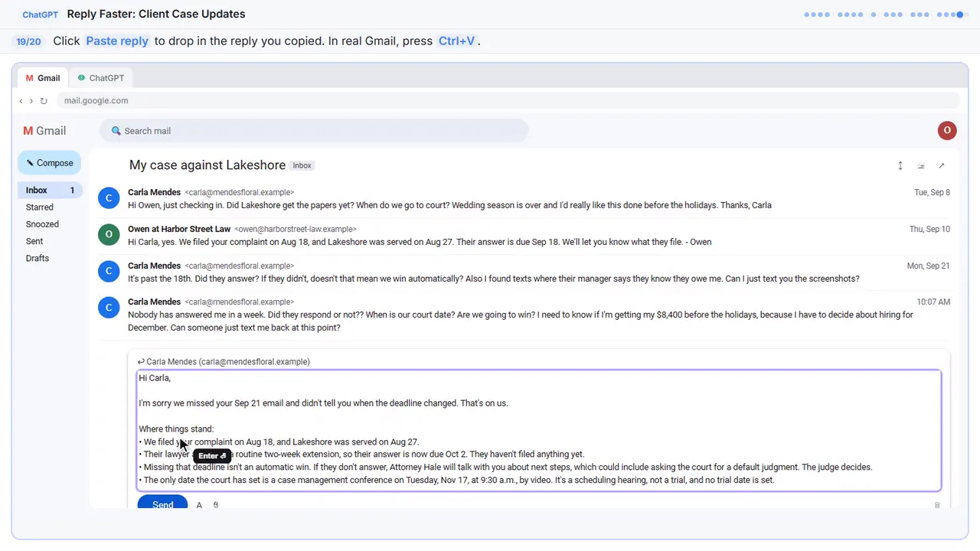Click the "Thu, Sep 10" message date
The height and width of the screenshot is (551, 980).
pos(929,230)
